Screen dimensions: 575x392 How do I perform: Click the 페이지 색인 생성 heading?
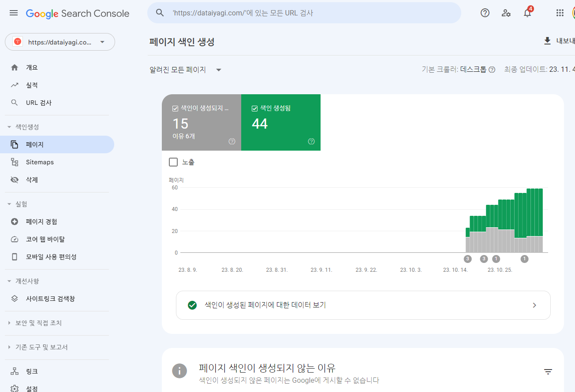click(182, 42)
